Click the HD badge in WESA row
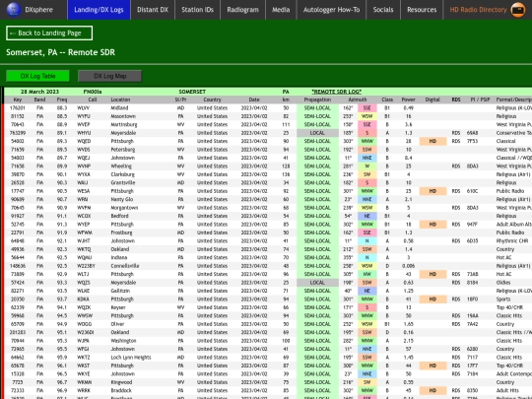 point(432,191)
